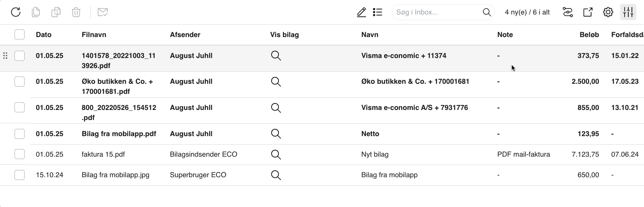Image resolution: width=644 pixels, height=207 pixels.
Task: Open the external link export icon
Action: point(588,12)
